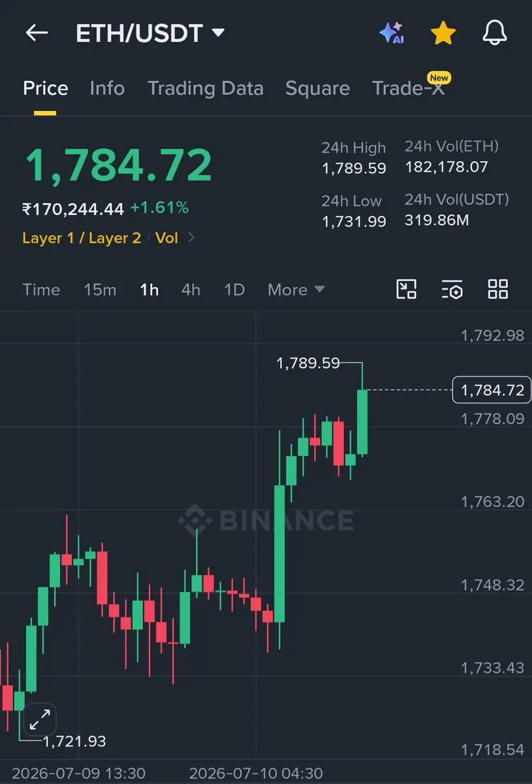Select the Time line chart option
The height and width of the screenshot is (784, 532).
coord(41,289)
